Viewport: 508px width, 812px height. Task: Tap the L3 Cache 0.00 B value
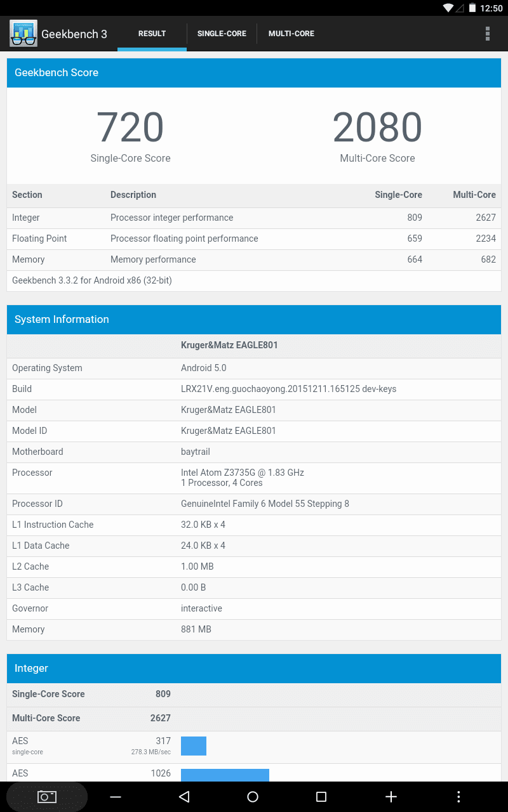[x=194, y=587]
